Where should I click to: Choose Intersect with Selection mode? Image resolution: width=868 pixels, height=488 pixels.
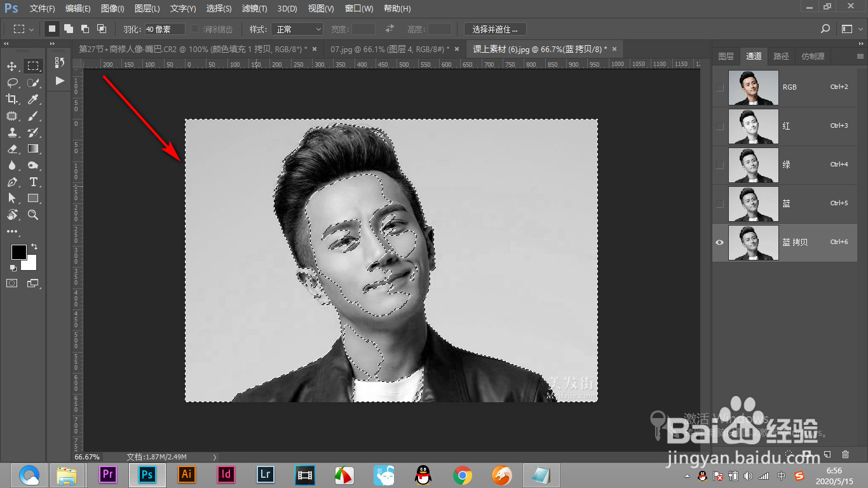[101, 29]
